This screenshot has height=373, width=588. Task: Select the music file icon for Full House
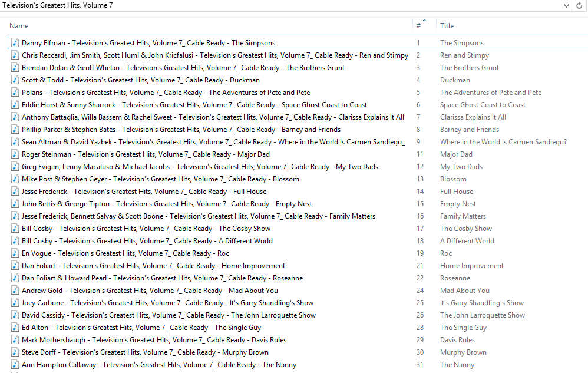point(15,192)
